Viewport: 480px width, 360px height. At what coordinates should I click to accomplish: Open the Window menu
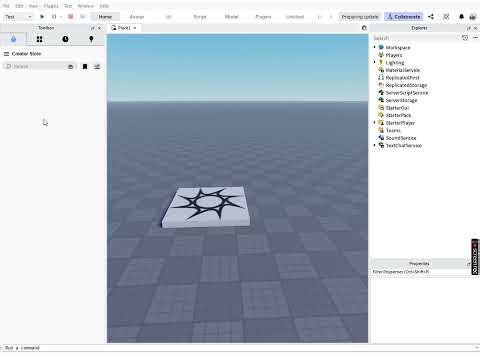point(86,6)
